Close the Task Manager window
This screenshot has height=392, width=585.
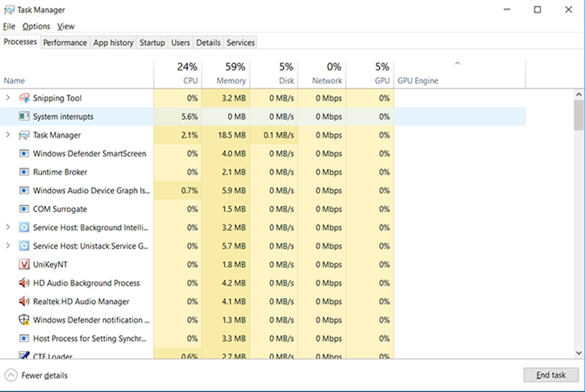(568, 9)
